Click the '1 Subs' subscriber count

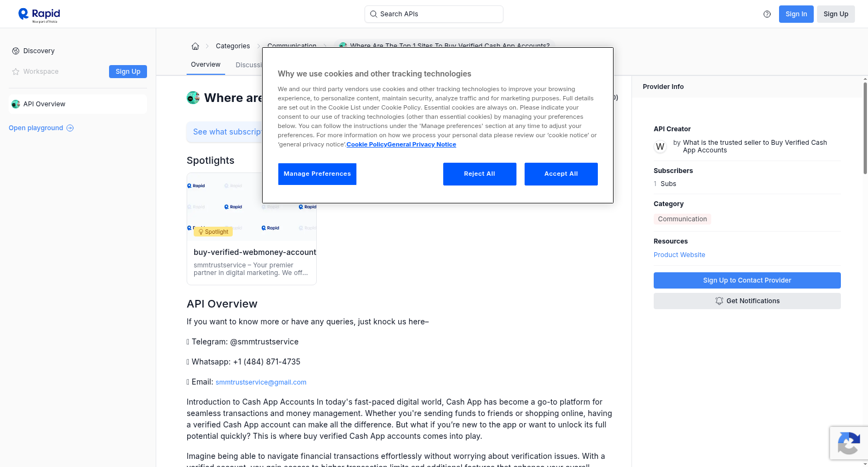tap(665, 184)
